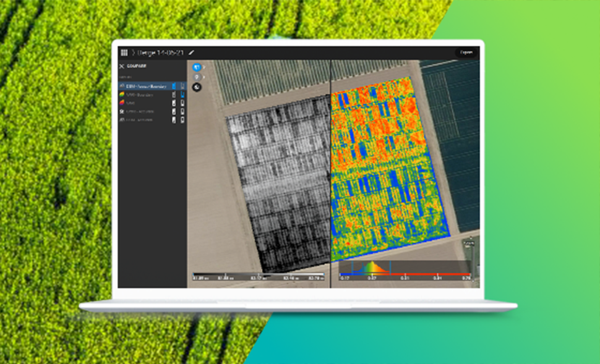The width and height of the screenshot is (600, 364).
Task: Toggle the third layer's left-pane display button
Action: point(174,103)
